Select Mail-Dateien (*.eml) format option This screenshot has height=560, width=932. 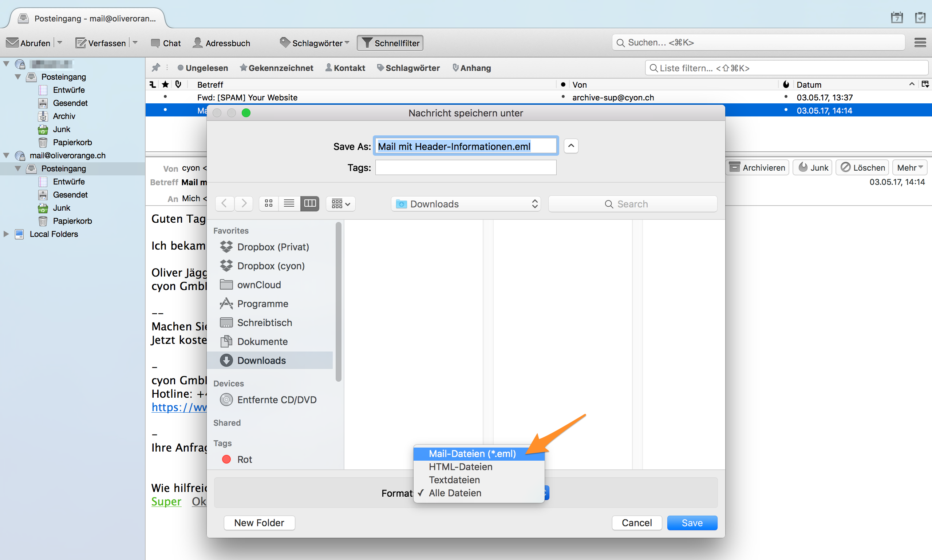click(x=472, y=454)
